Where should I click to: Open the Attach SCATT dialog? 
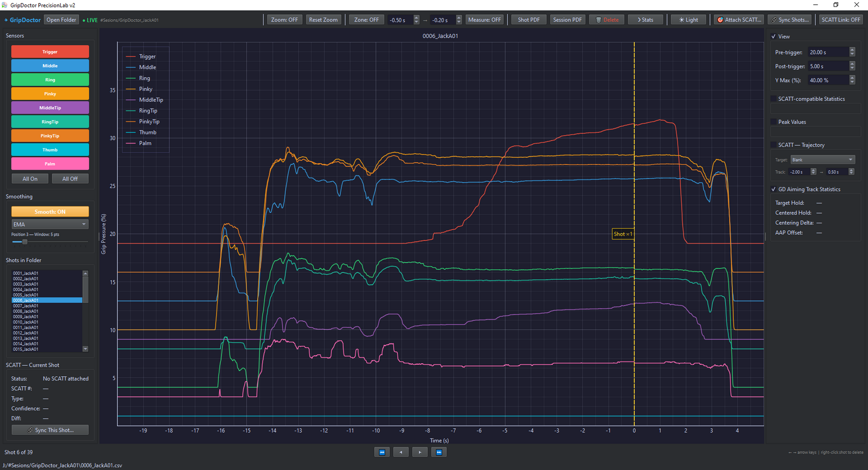tap(739, 20)
